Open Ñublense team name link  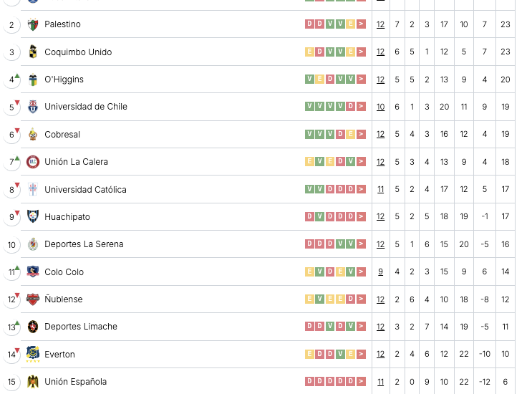(x=64, y=299)
